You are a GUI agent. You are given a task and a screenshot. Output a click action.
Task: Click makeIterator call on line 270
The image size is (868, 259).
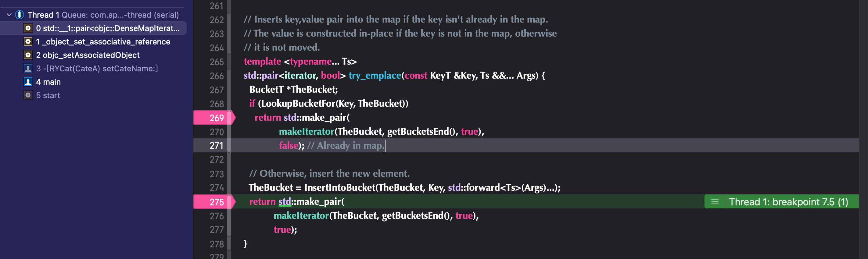pyautogui.click(x=306, y=132)
